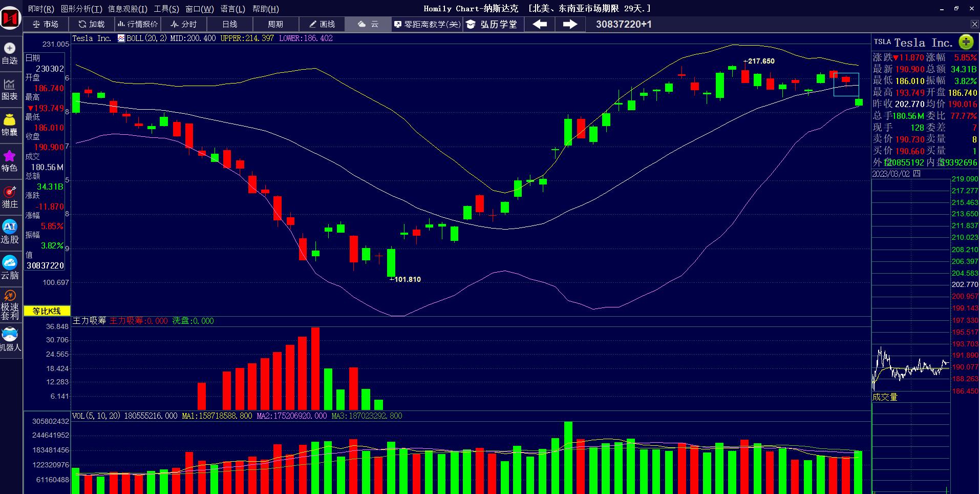Click the date 2023/03/02 四

point(897,174)
